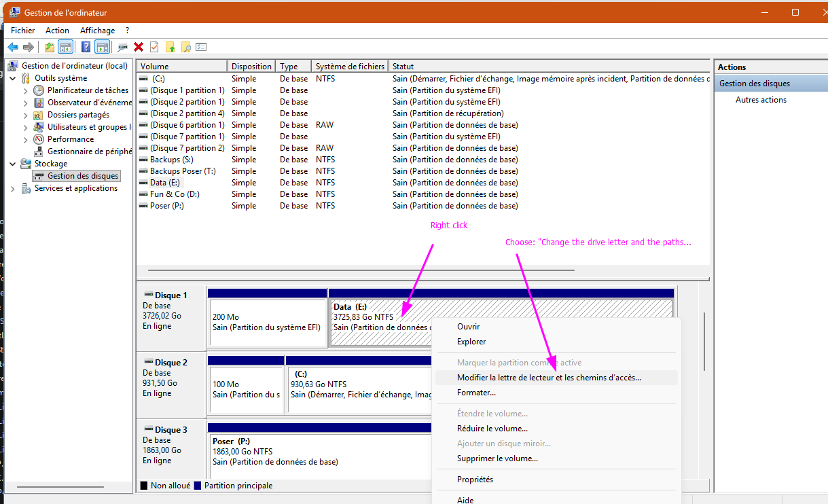
Task: Select the Services et applications gear icon
Action: (26, 188)
